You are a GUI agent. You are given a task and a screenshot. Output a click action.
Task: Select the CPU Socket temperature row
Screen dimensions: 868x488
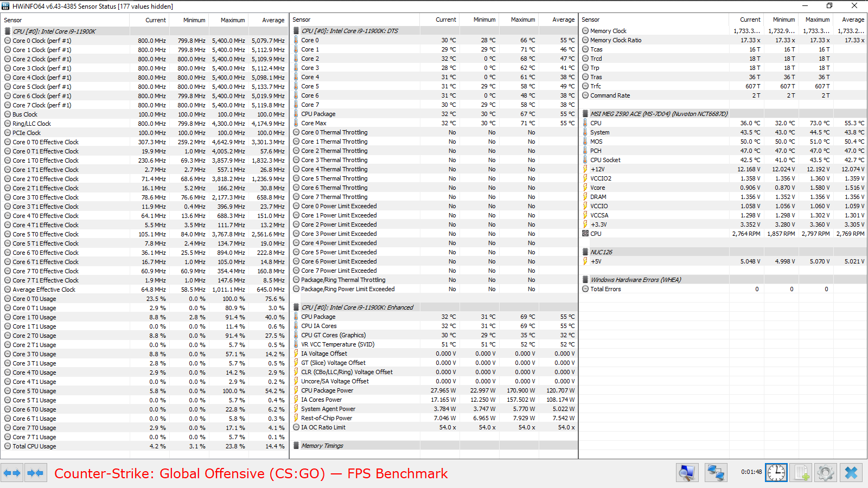pos(723,160)
